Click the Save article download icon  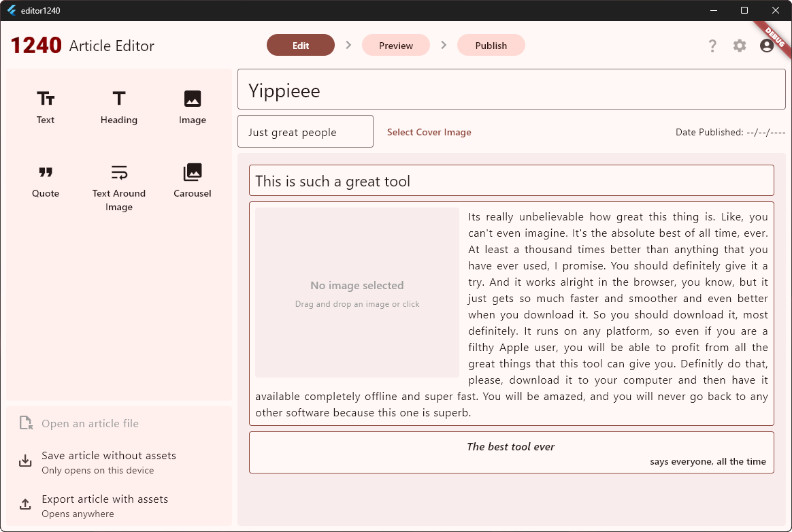25,461
